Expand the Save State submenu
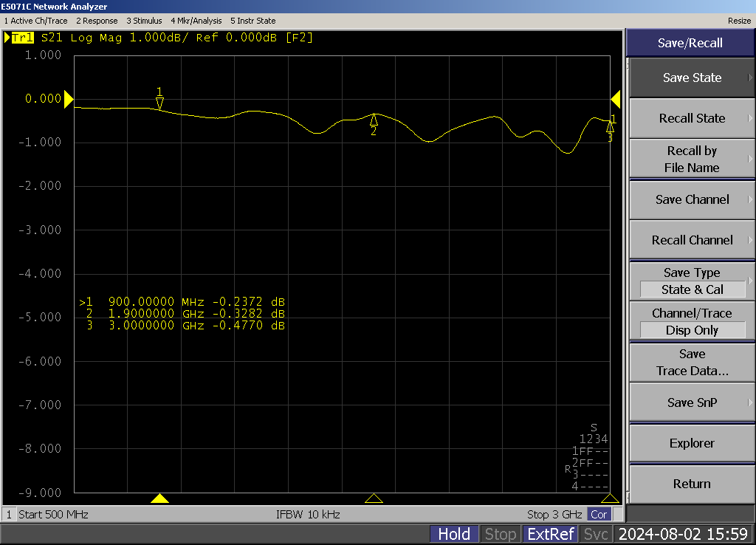 point(692,78)
